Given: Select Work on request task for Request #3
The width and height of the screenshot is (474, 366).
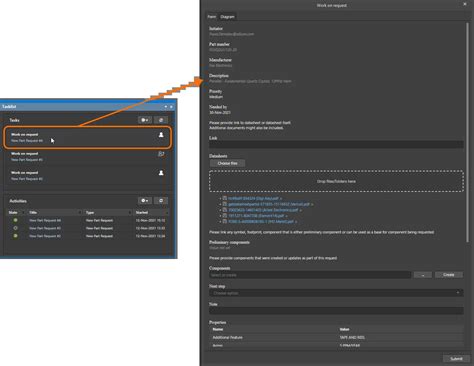Looking at the screenshot, I should (87, 156).
